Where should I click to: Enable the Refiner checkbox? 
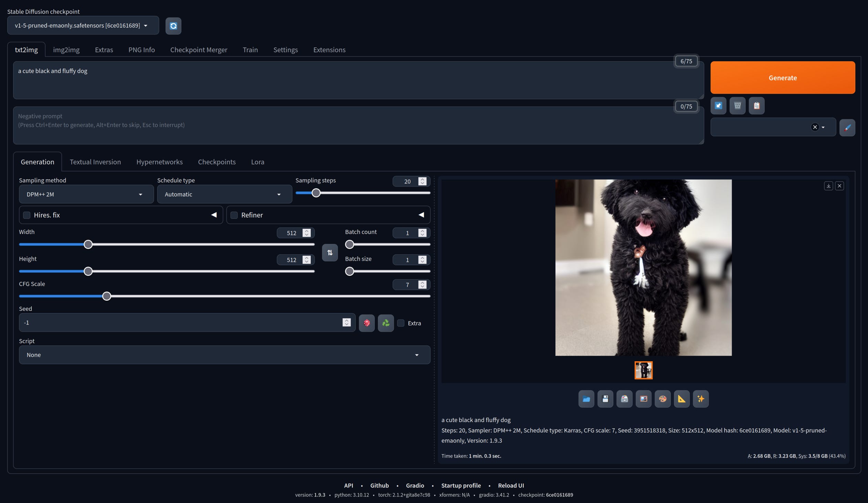(x=234, y=215)
